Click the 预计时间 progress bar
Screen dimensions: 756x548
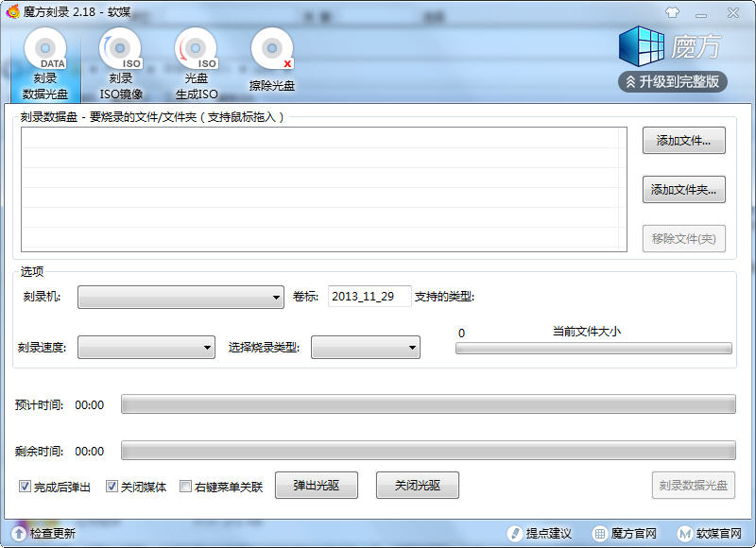click(x=428, y=403)
